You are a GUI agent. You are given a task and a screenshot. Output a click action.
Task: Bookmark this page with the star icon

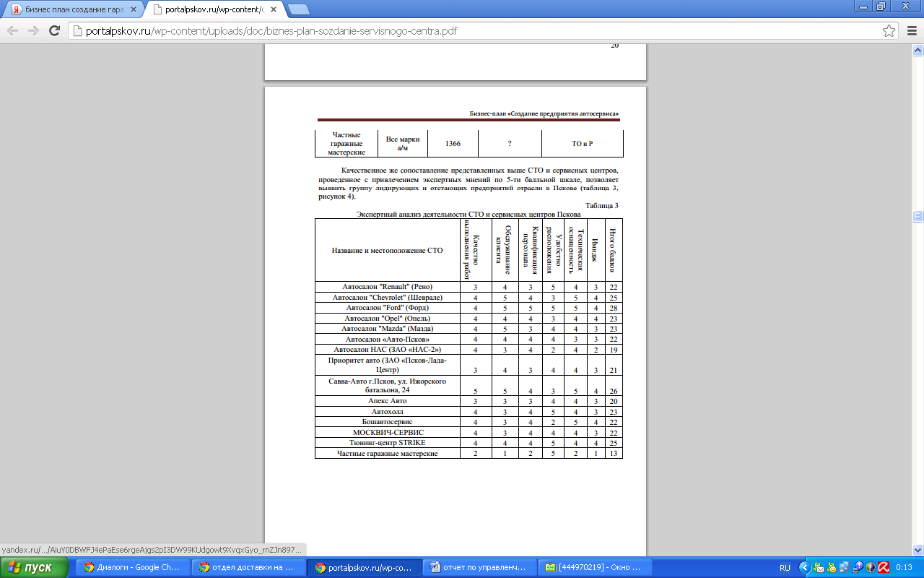point(889,31)
